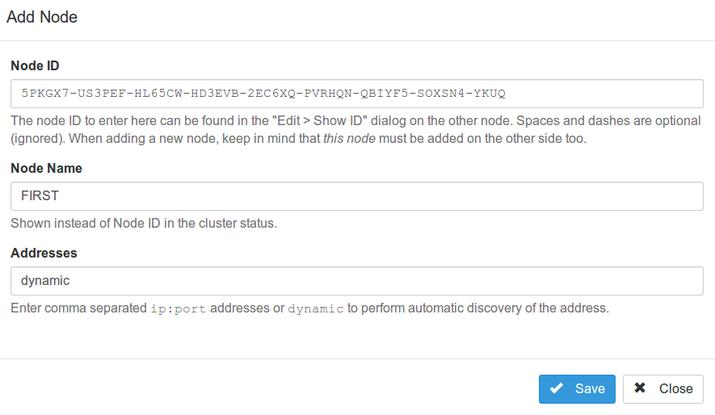Click the Node Name field label
Screen dimensions: 715x415
[x=47, y=168]
